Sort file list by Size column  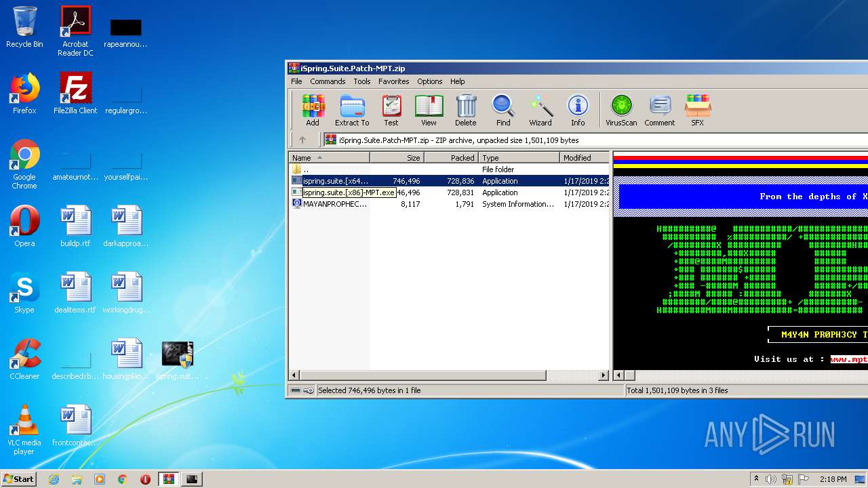(397, 157)
